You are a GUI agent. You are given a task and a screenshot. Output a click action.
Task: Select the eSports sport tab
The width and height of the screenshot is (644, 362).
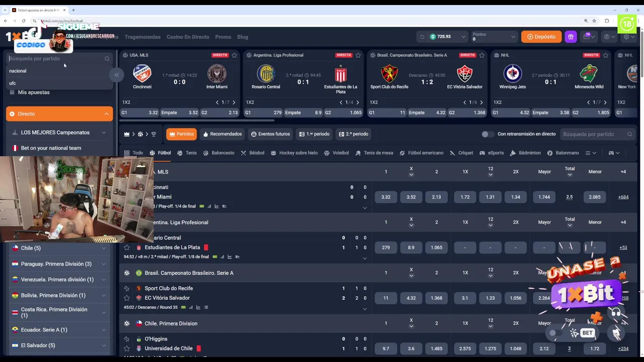point(492,153)
